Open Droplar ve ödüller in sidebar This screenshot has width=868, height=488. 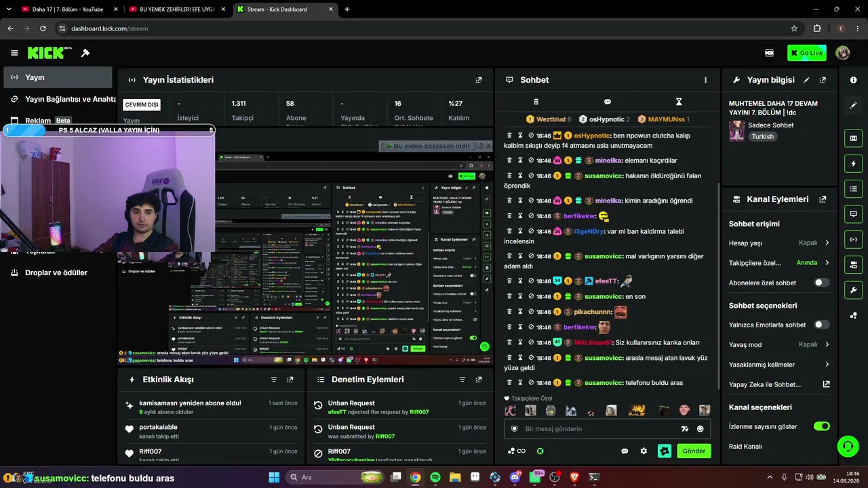(x=58, y=272)
